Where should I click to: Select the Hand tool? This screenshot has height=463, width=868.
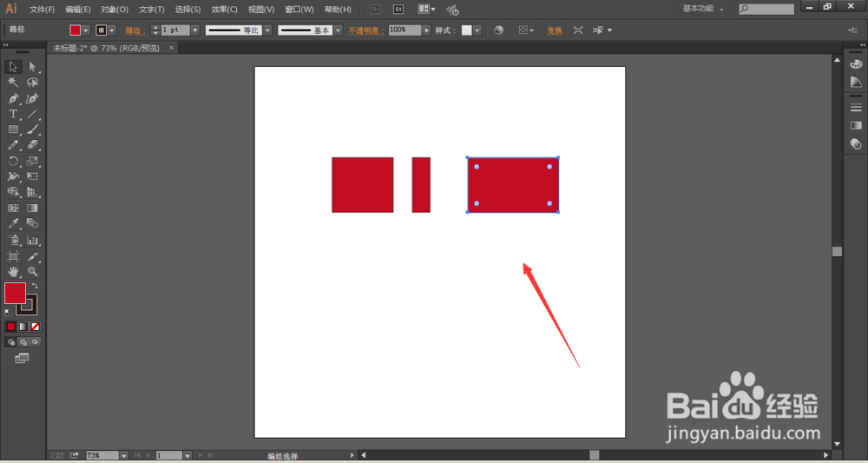coord(13,272)
